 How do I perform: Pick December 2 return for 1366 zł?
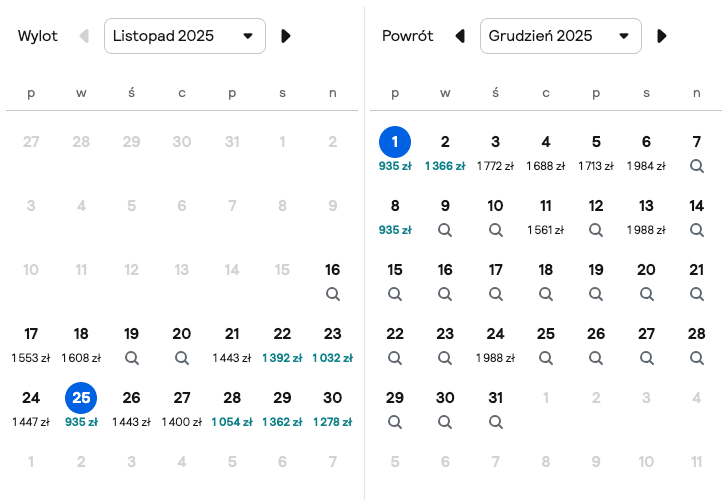click(445, 153)
